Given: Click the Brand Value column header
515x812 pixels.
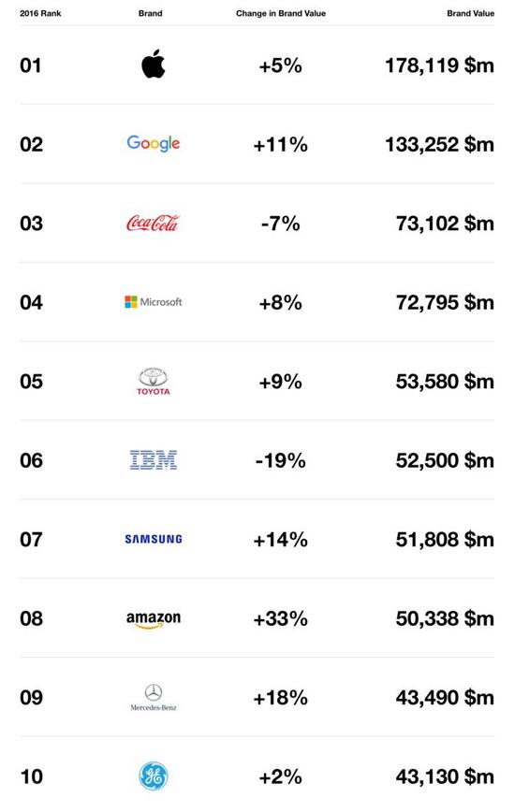Looking at the screenshot, I should point(470,13).
